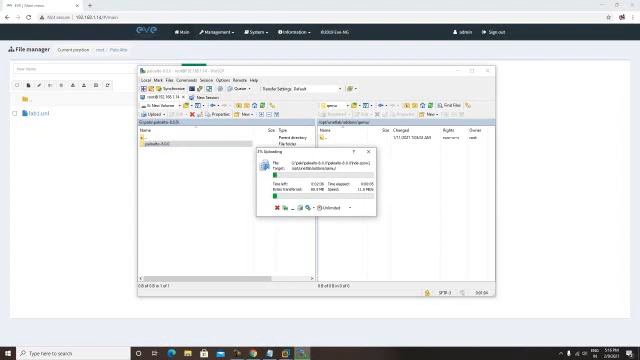This screenshot has width=640, height=360.
Task: Click the minimize-to-queue dash icon in the upload dialog
Action: tap(293, 208)
